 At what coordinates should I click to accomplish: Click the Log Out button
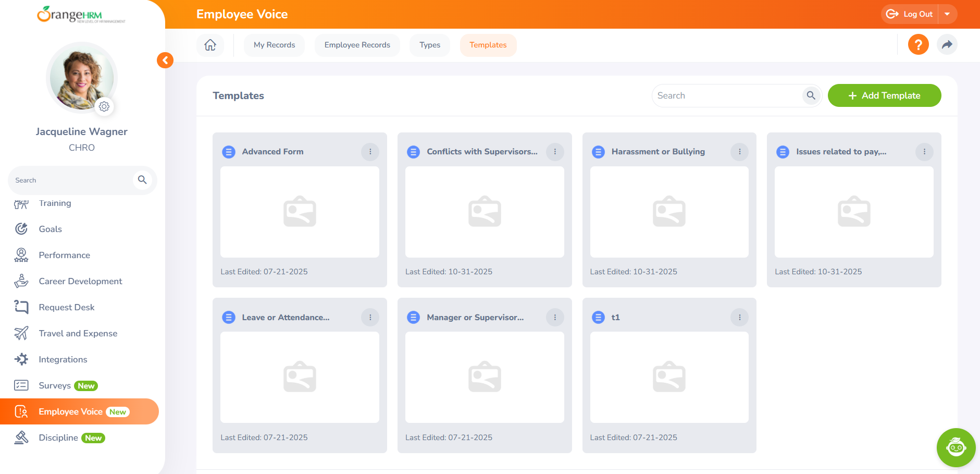(910, 14)
